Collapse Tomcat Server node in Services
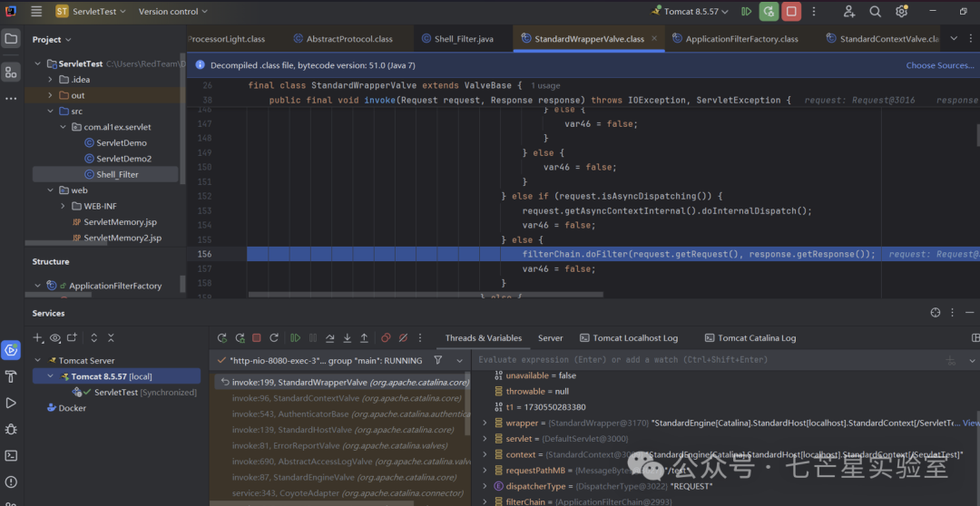 tap(38, 360)
